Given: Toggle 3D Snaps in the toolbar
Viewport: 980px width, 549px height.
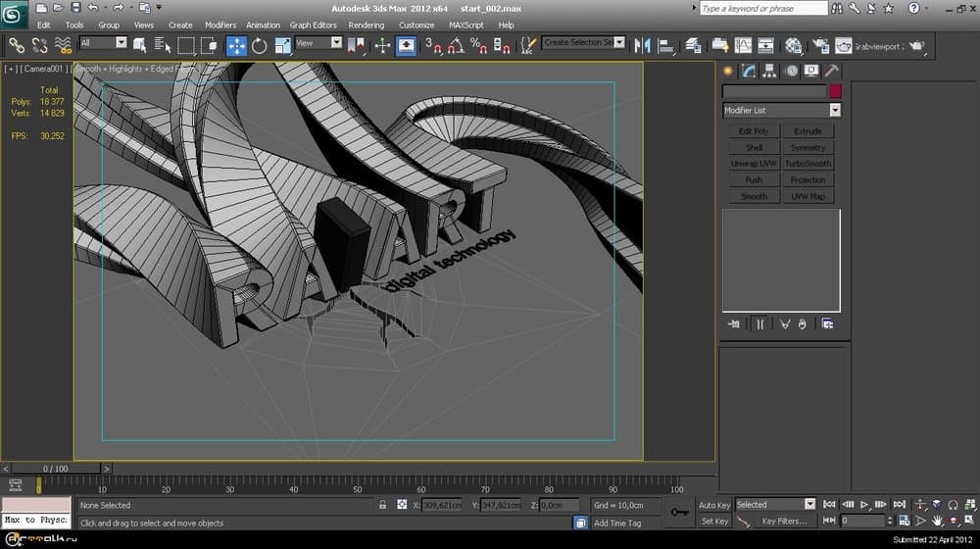Looking at the screenshot, I should [433, 45].
